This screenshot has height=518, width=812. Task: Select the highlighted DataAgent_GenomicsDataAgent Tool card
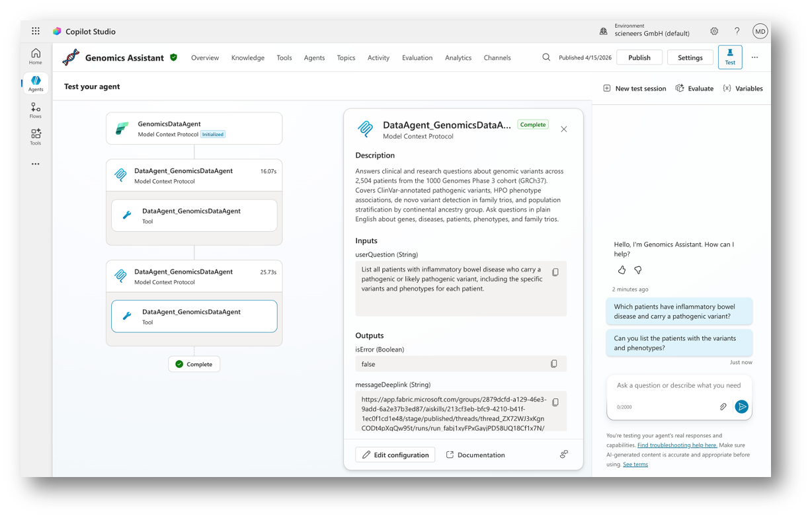[x=194, y=316]
